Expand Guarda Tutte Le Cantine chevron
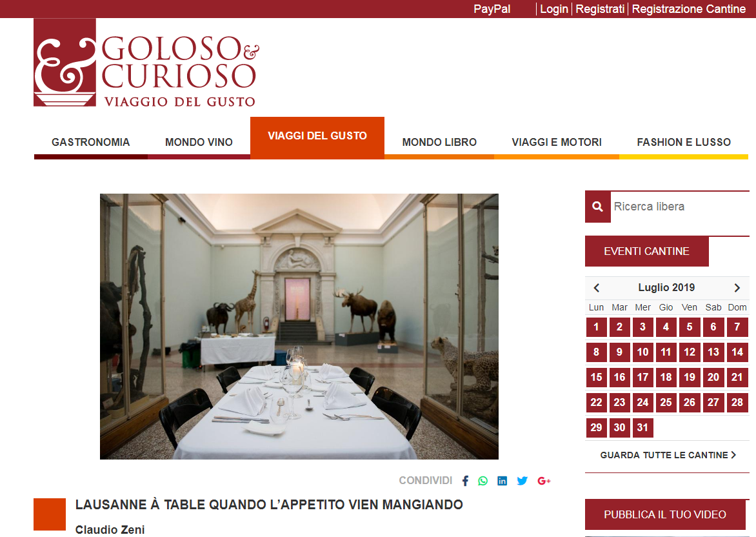Viewport: 756px width, 537px height. tap(734, 455)
